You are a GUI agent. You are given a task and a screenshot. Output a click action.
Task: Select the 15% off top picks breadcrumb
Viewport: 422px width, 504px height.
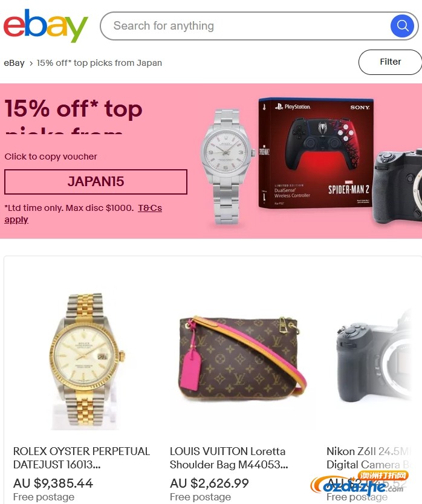(x=99, y=63)
